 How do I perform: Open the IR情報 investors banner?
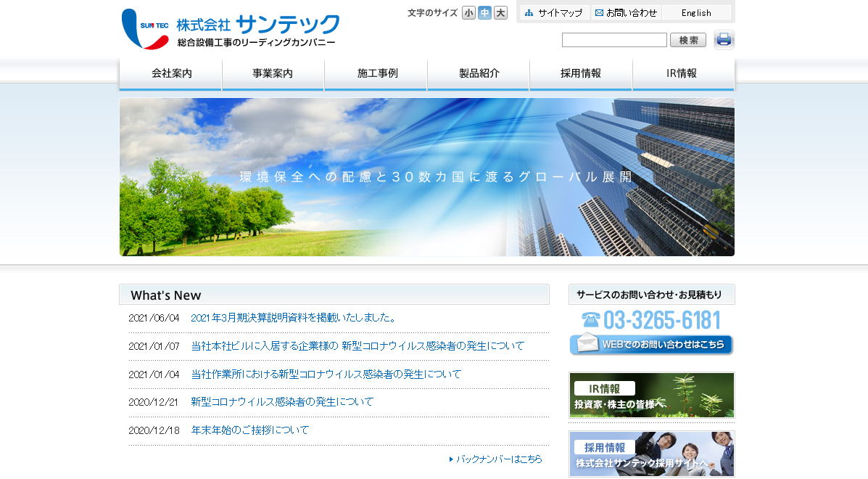pos(650,395)
